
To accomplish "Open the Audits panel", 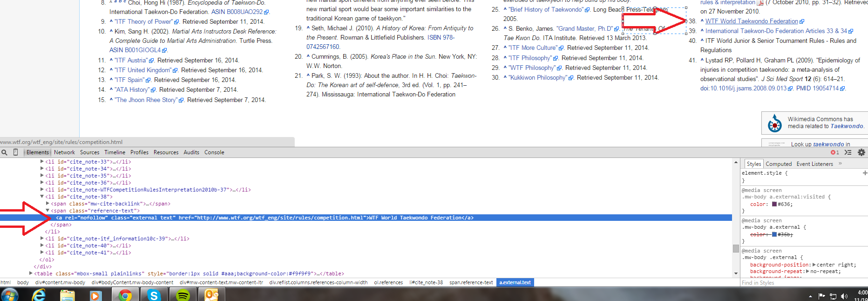I will [191, 152].
